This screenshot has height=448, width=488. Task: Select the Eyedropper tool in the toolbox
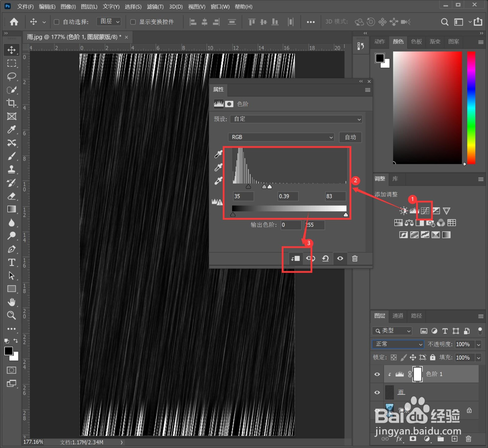pyautogui.click(x=12, y=130)
